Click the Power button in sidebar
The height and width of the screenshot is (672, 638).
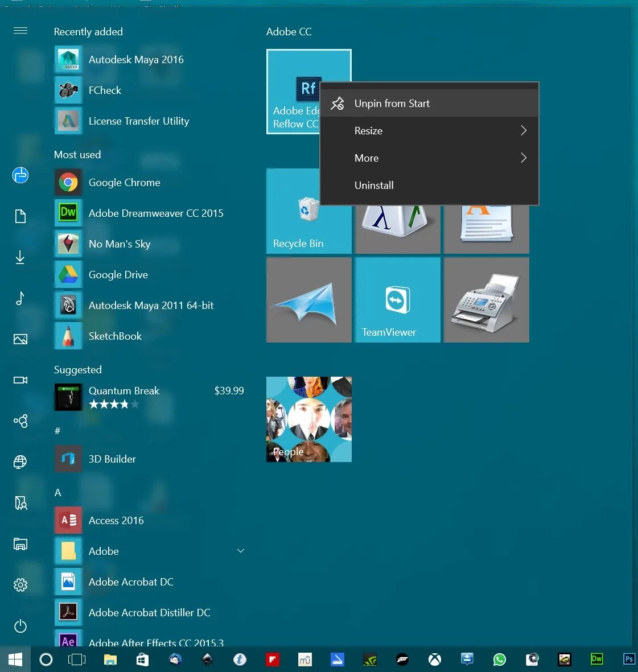[20, 626]
